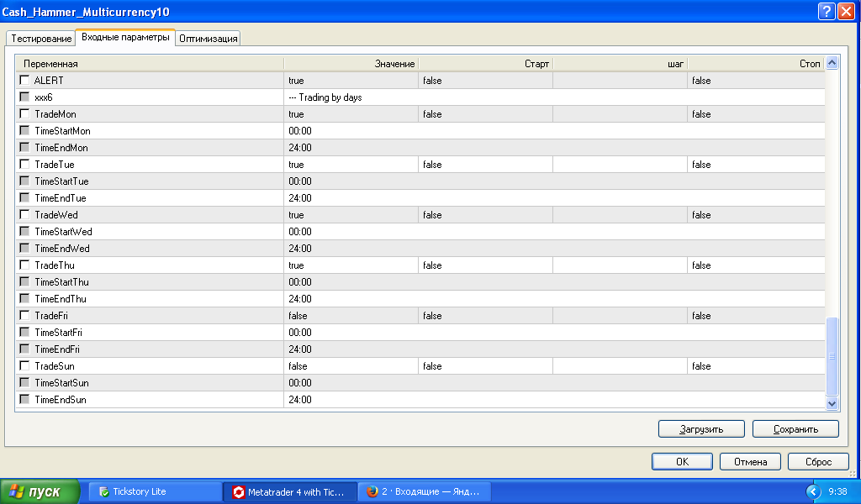
Task: Select the TradeThu Старт false cell
Action: click(x=485, y=265)
